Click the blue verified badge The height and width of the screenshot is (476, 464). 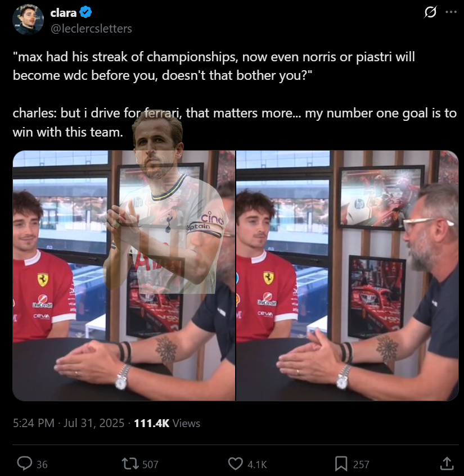tap(85, 12)
